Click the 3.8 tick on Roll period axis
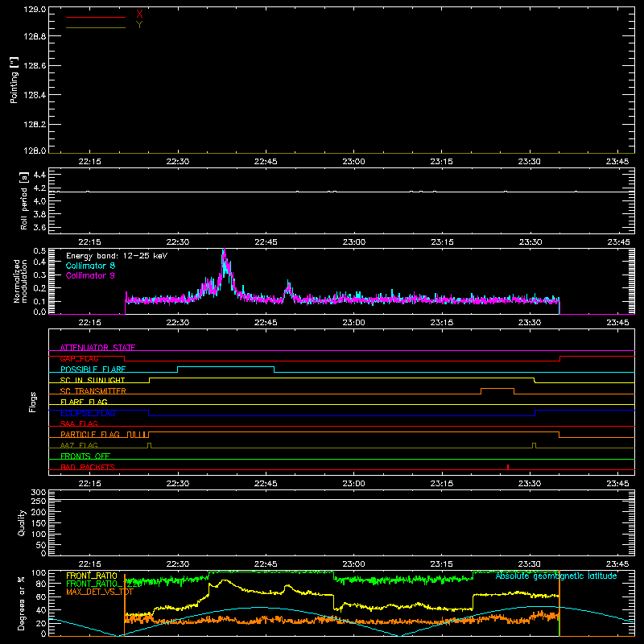 [39, 214]
